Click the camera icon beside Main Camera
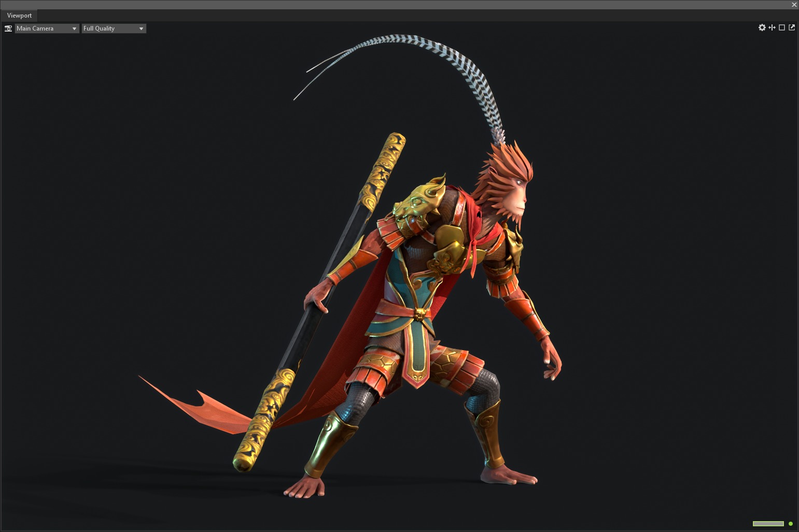 coord(8,28)
